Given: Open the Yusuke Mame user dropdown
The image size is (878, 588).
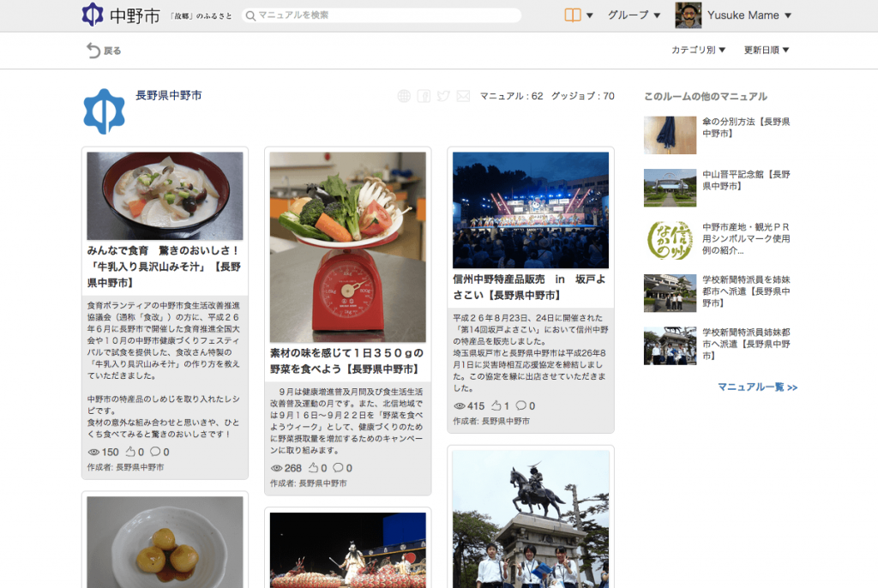Looking at the screenshot, I should point(749,15).
